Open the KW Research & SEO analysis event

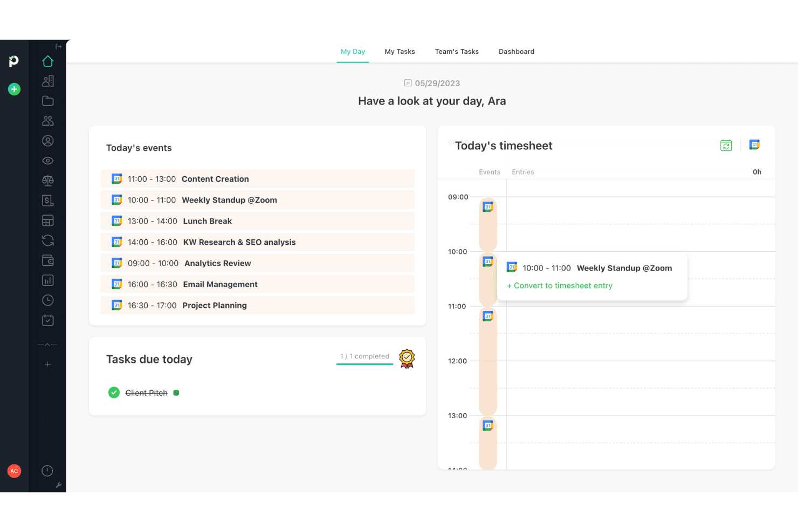click(258, 242)
